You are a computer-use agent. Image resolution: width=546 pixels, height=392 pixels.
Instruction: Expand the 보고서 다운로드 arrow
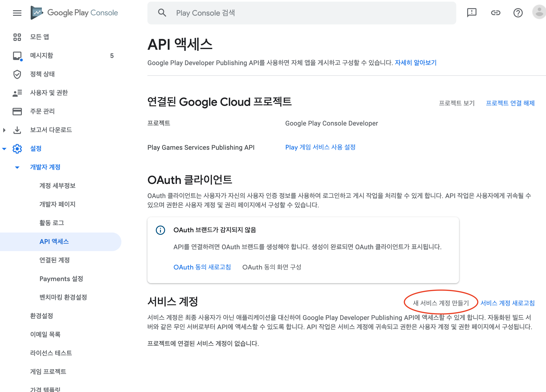(4, 130)
